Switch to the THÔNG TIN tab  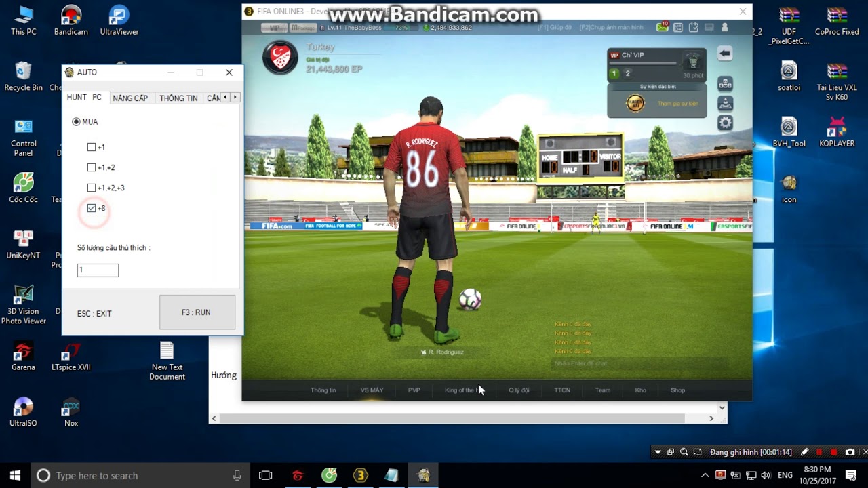(178, 98)
